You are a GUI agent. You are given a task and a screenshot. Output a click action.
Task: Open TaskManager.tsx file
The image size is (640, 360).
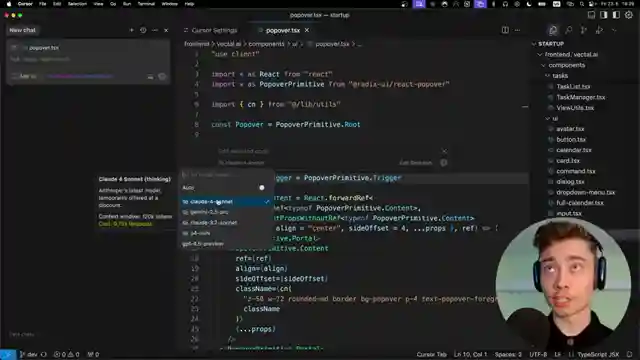click(580, 97)
